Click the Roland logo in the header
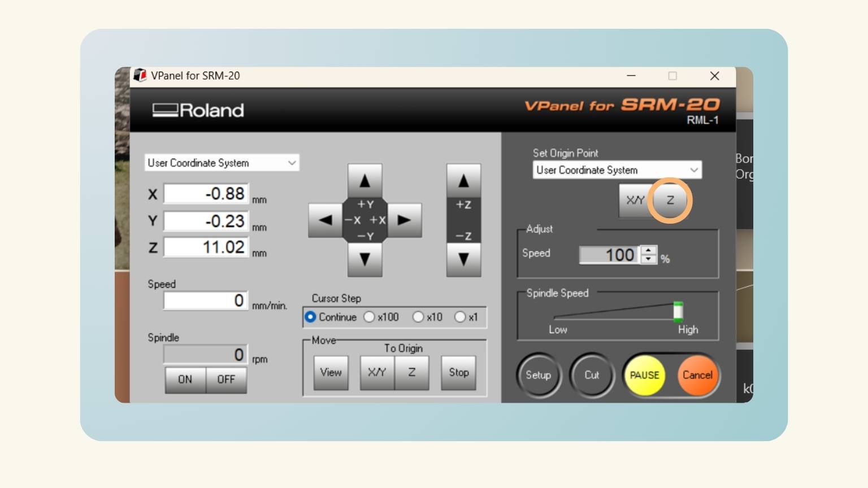 198,110
